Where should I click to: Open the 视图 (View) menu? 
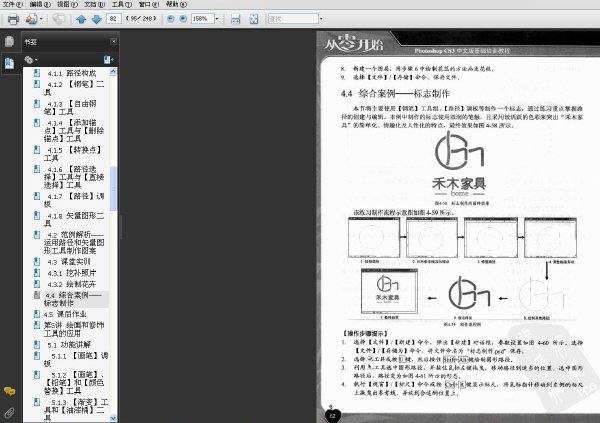(x=67, y=4)
